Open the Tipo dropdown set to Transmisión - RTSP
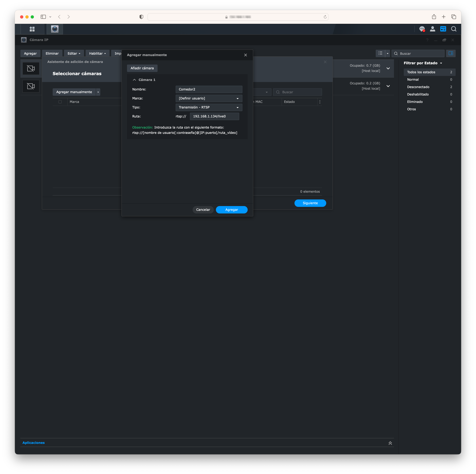476x474 pixels. [208, 107]
